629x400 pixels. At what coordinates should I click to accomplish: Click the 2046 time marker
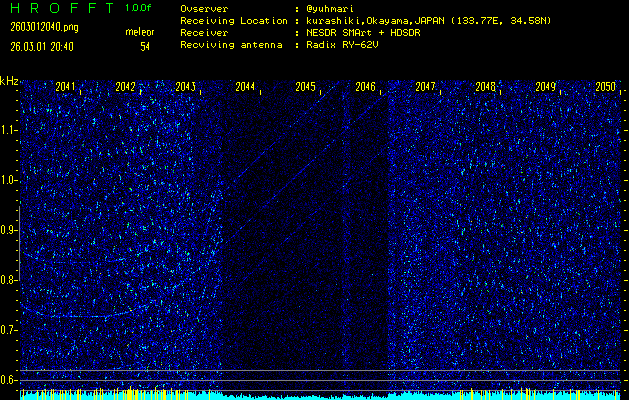pos(365,87)
